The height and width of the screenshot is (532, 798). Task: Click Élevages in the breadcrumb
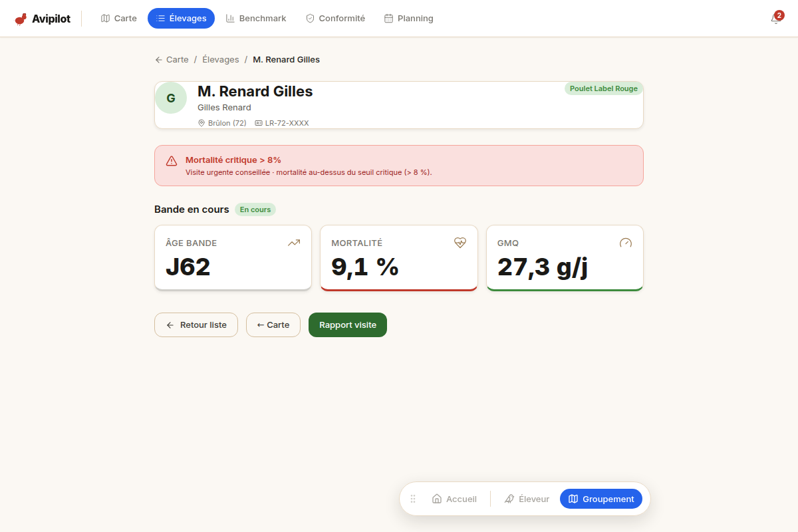221,60
